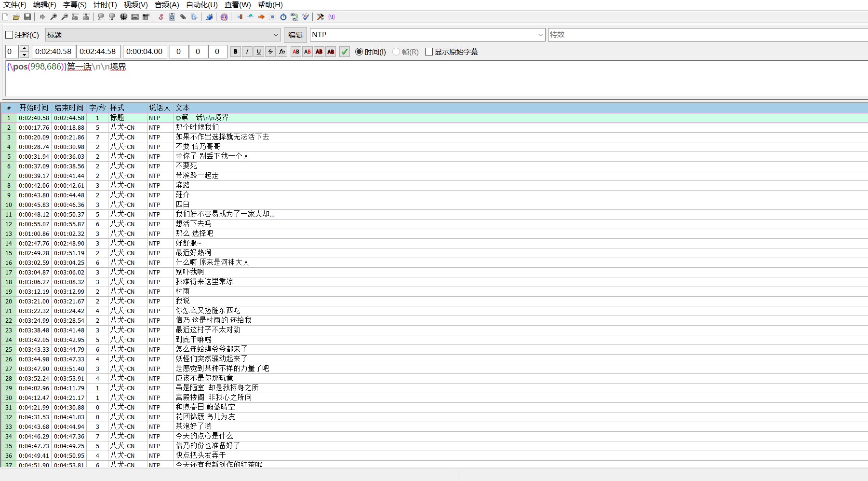Open the Shift Times tool
Image resolution: width=868 pixels, height=481 pixels.
point(239,17)
